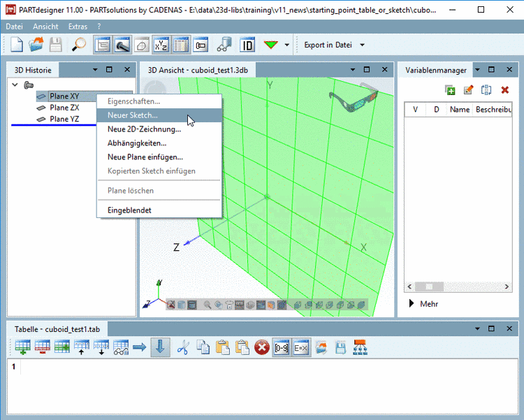Screen dimensions: 524x420
Task: Choose Neue Plane einfügen... in context menu
Action: tap(159, 157)
